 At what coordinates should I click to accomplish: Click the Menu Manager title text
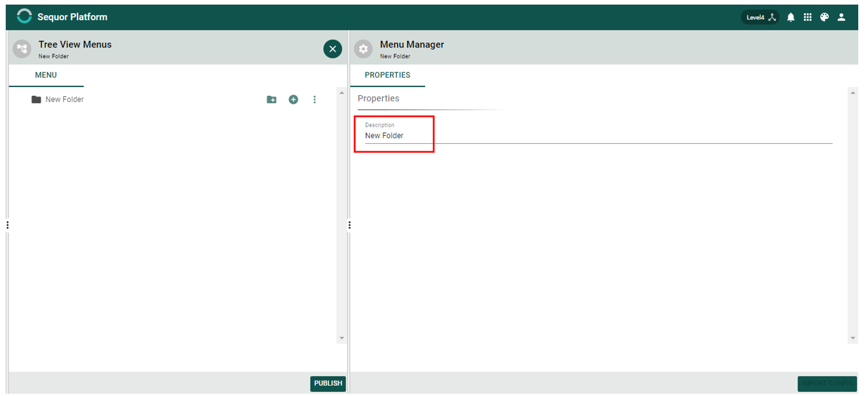[x=412, y=45]
